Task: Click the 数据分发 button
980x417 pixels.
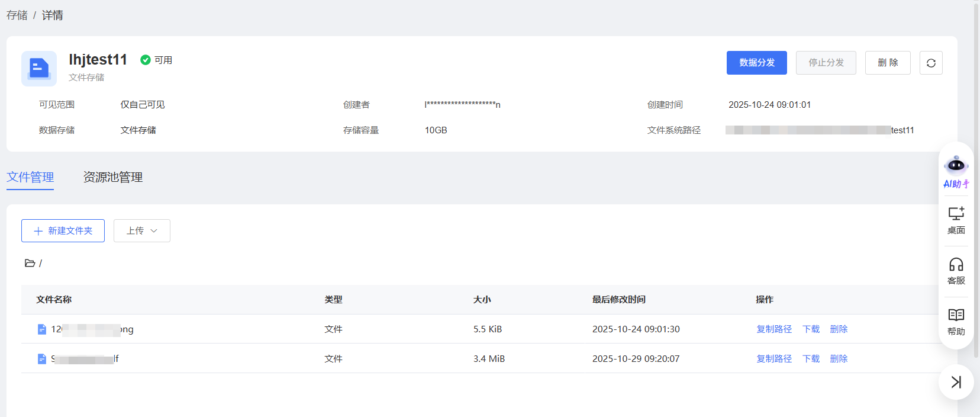Action: coord(756,63)
